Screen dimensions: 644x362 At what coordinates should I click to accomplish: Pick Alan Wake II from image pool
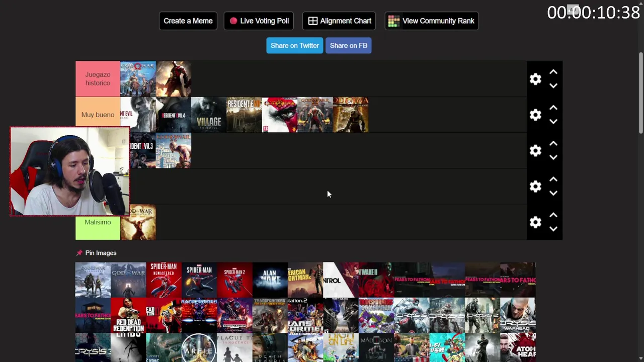coord(376,280)
